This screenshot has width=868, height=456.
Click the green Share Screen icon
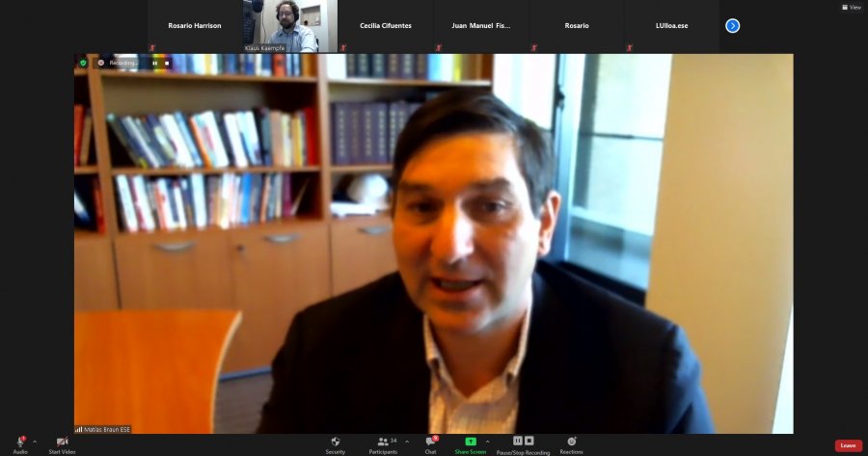point(471,442)
